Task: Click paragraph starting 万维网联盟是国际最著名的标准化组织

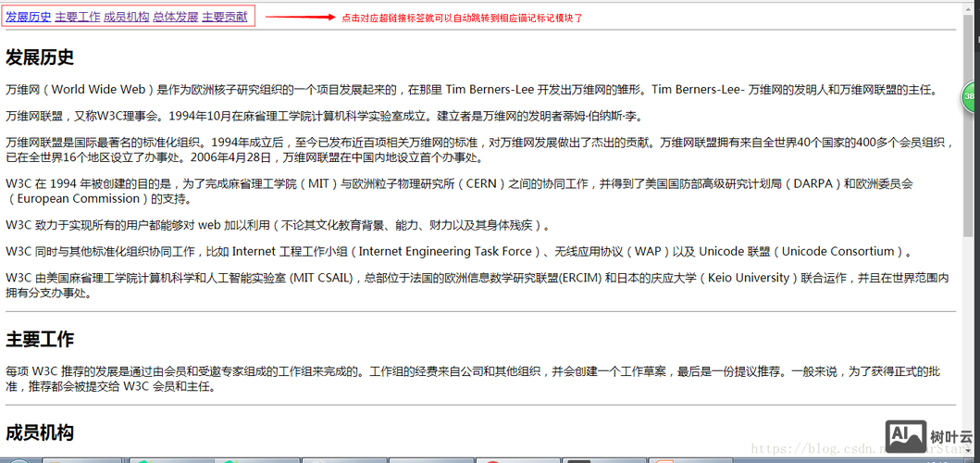Action: tap(479, 150)
